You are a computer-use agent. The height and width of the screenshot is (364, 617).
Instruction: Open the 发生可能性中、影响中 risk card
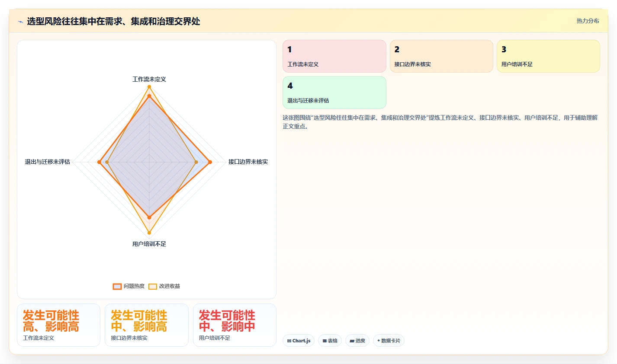(235, 325)
